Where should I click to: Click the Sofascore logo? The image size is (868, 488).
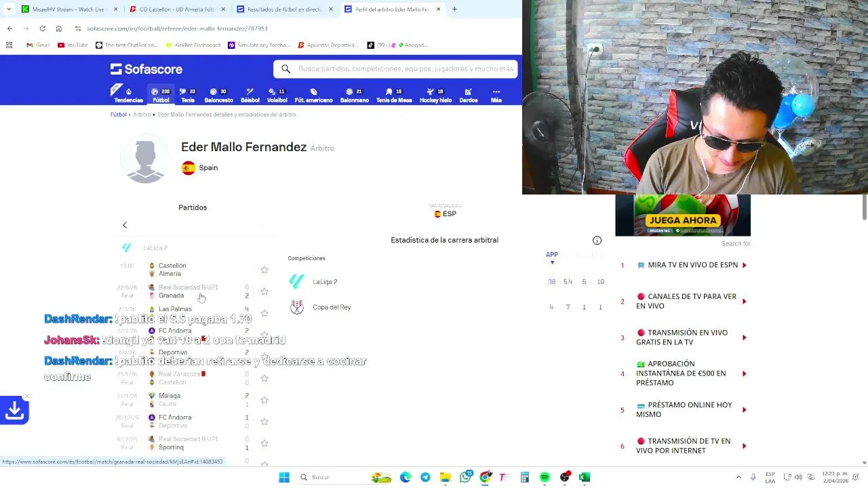146,69
